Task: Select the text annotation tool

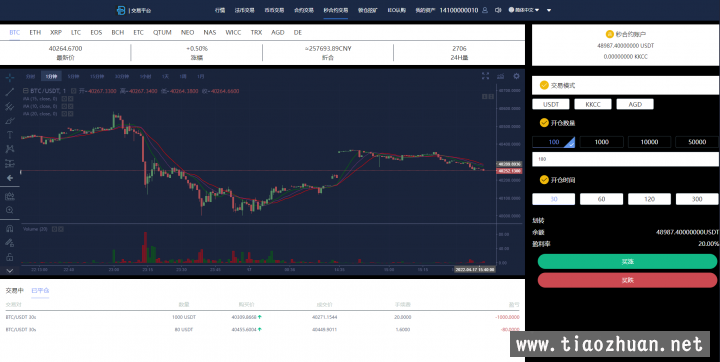Action: (x=10, y=135)
